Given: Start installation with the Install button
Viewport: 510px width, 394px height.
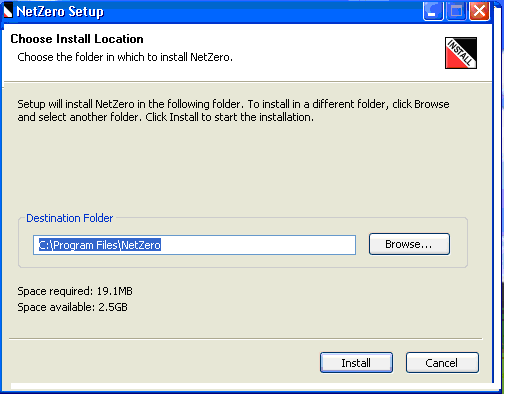Looking at the screenshot, I should 356,363.
